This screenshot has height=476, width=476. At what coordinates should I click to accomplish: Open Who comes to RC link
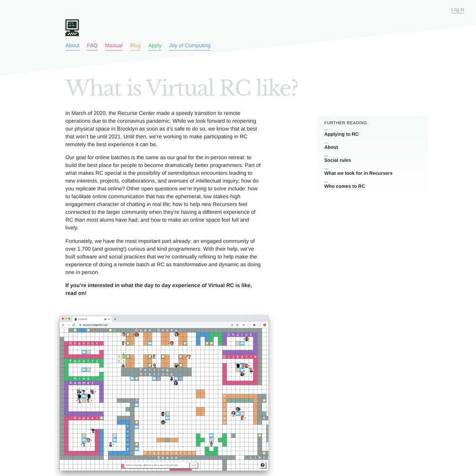point(344,187)
